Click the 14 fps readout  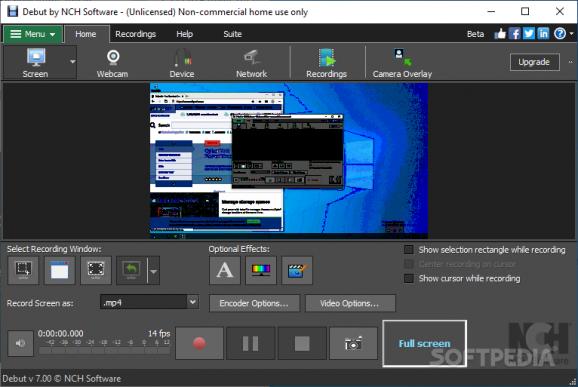[x=159, y=334]
